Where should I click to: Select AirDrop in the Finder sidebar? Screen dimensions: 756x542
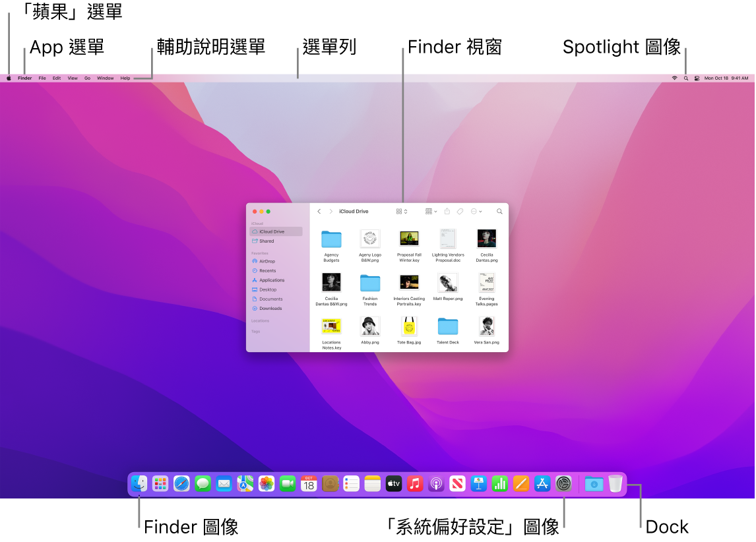[x=267, y=261]
